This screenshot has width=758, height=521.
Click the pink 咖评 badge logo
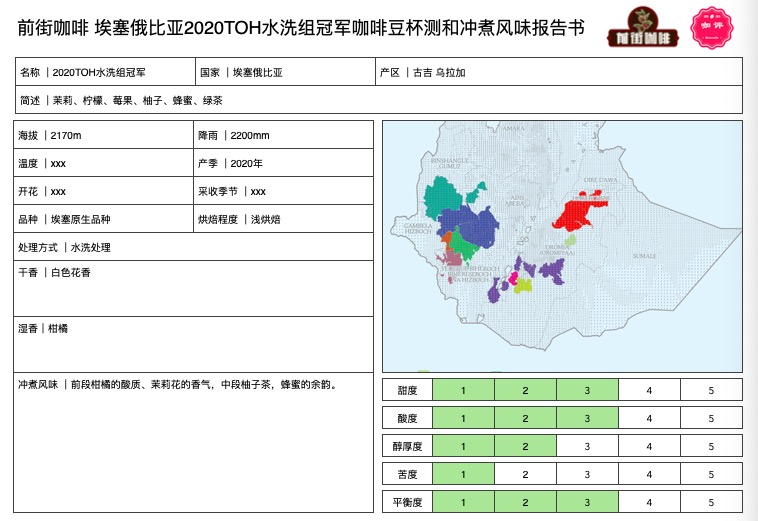[712, 27]
